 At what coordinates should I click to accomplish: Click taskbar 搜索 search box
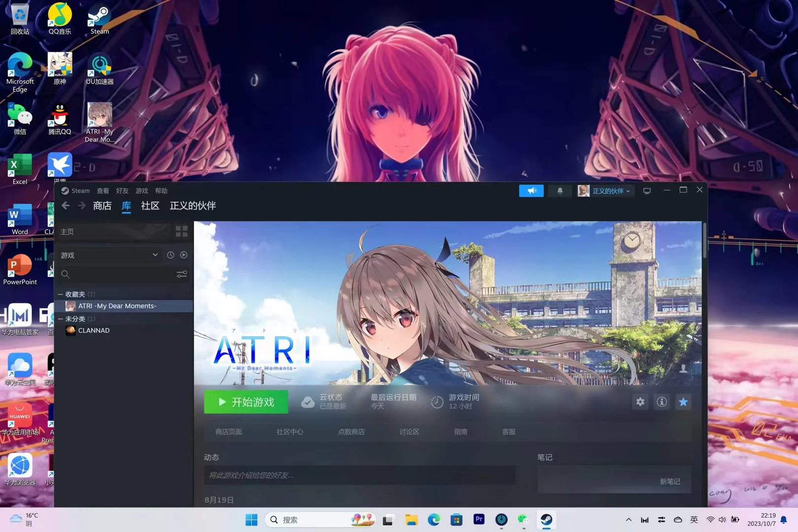coord(321,520)
